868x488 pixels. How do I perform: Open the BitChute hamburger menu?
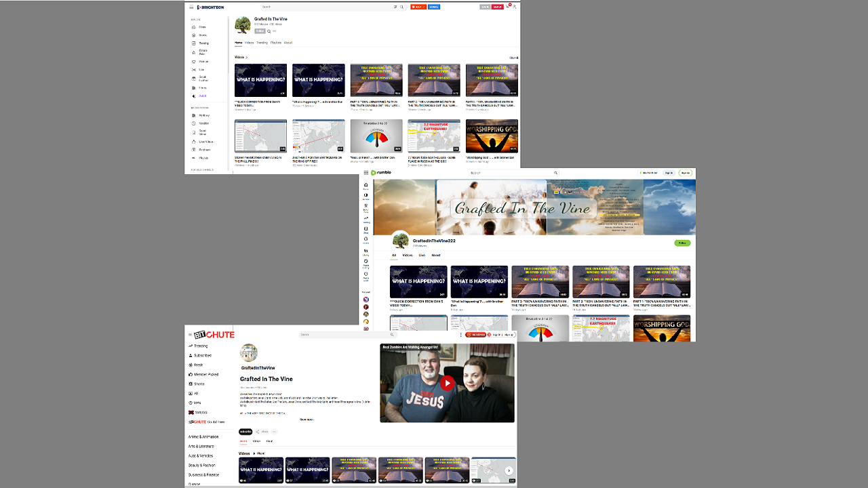[190, 335]
